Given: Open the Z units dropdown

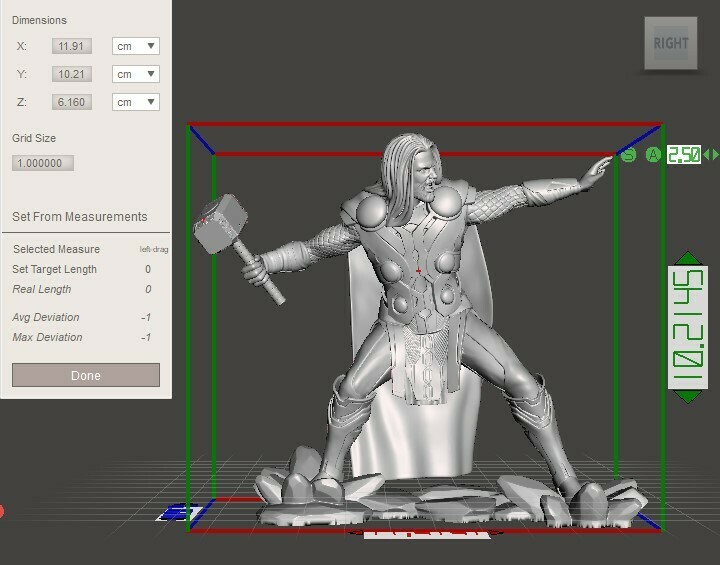Looking at the screenshot, I should pos(136,102).
